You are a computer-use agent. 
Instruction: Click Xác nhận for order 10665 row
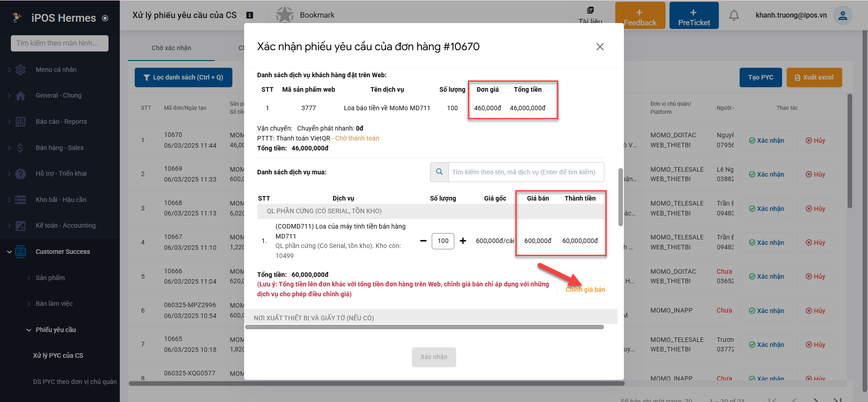pos(767,345)
